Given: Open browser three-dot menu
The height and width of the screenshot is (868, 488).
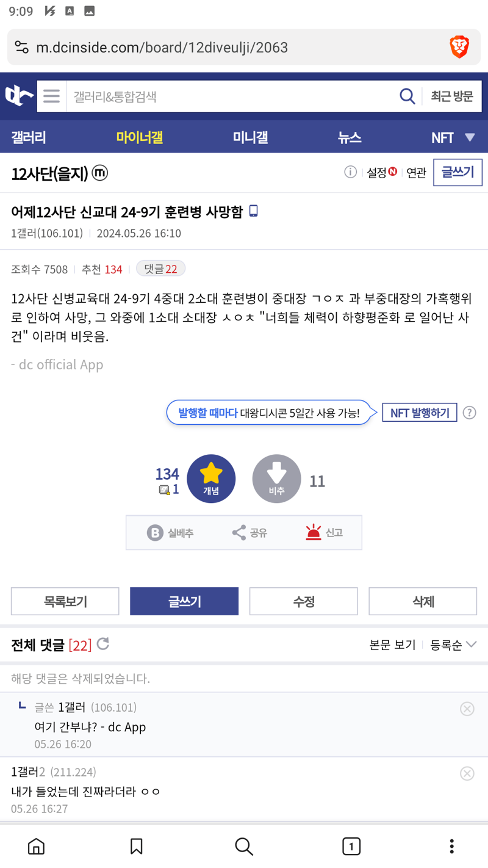Looking at the screenshot, I should point(451,846).
